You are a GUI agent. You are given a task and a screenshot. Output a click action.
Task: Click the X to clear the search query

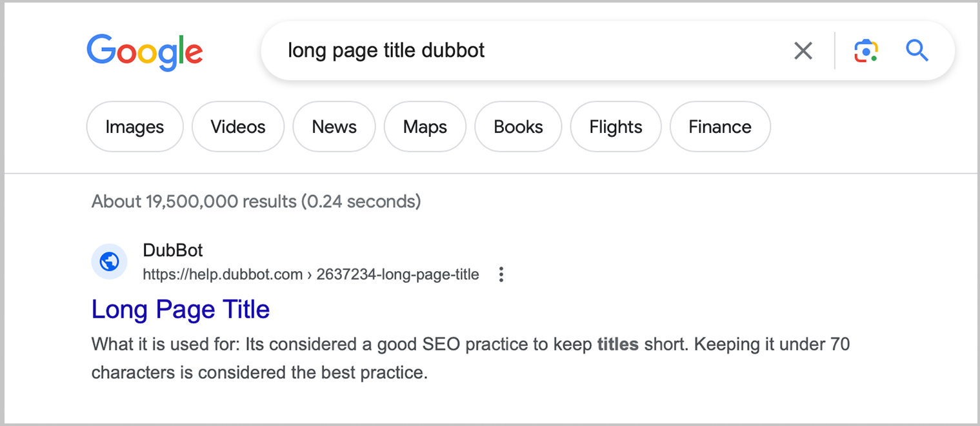(x=803, y=50)
